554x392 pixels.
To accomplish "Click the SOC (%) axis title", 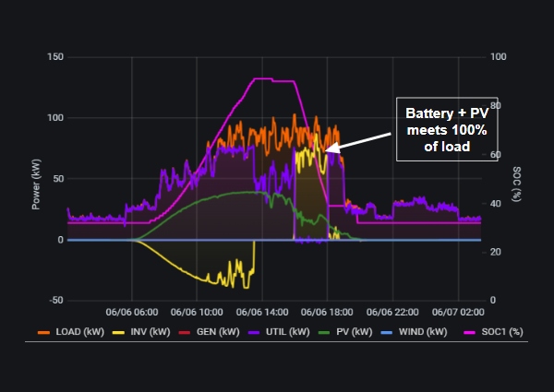I will [x=516, y=184].
